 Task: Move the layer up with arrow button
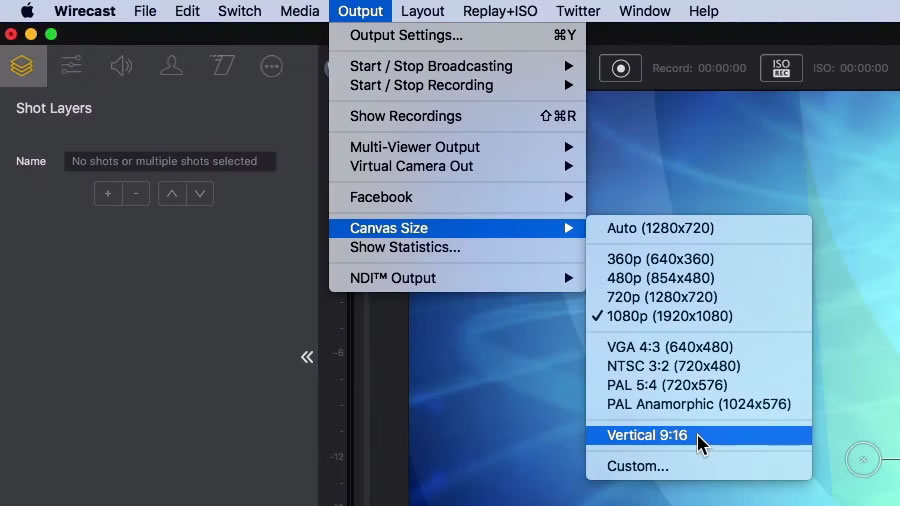coord(172,194)
